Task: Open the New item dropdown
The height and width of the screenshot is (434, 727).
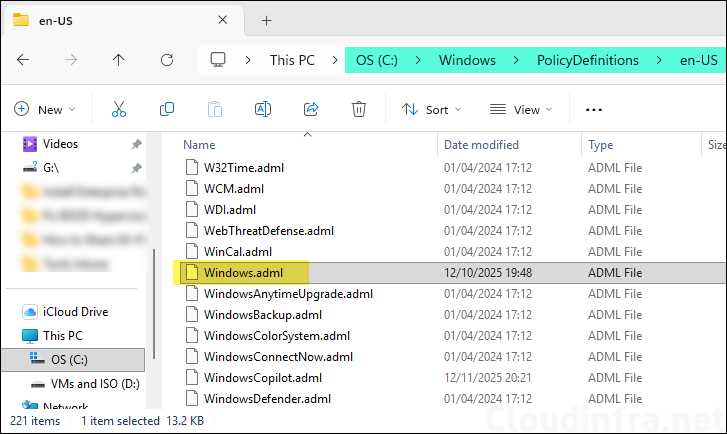Action: pos(45,109)
